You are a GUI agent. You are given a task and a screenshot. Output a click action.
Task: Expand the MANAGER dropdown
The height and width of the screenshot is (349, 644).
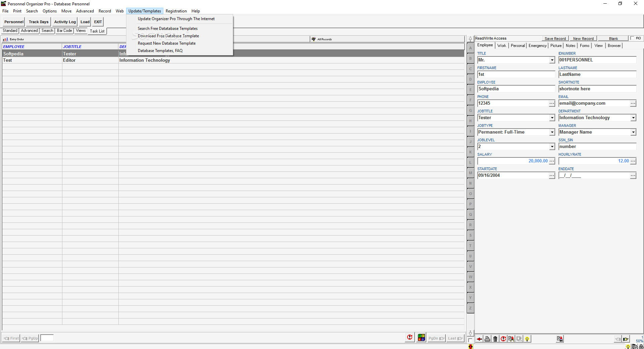click(633, 132)
